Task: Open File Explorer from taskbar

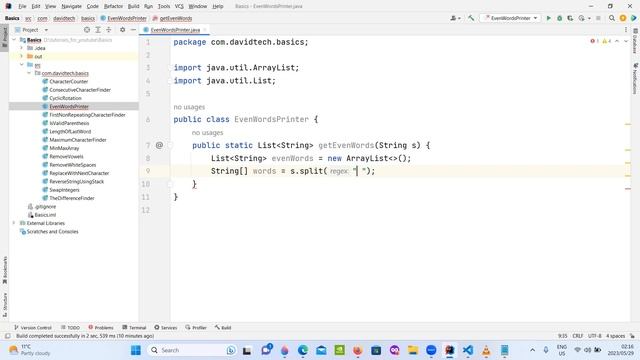Action: click(x=413, y=350)
